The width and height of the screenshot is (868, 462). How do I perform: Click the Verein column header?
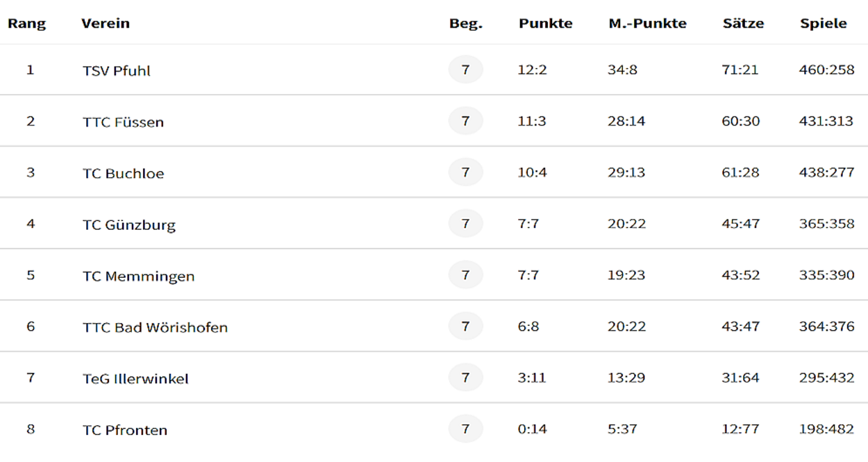pyautogui.click(x=106, y=24)
